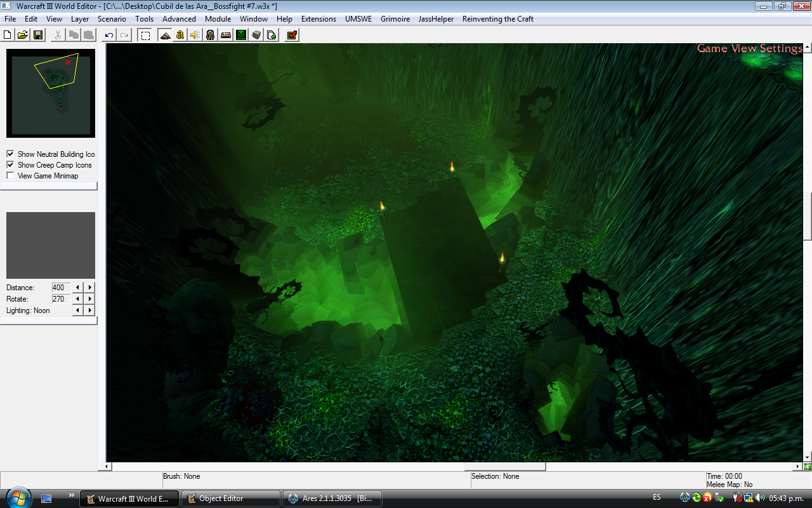Run Test Map checkmark icon

(292, 35)
